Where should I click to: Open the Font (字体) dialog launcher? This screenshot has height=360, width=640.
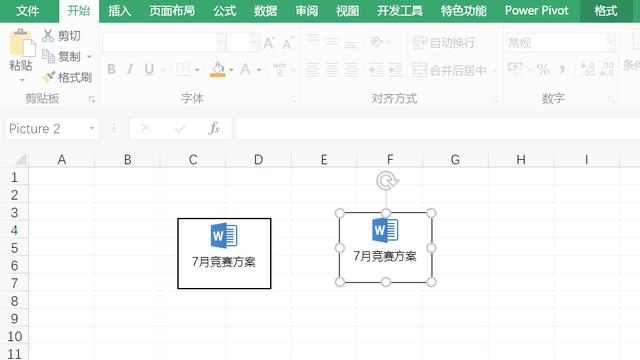[293, 99]
